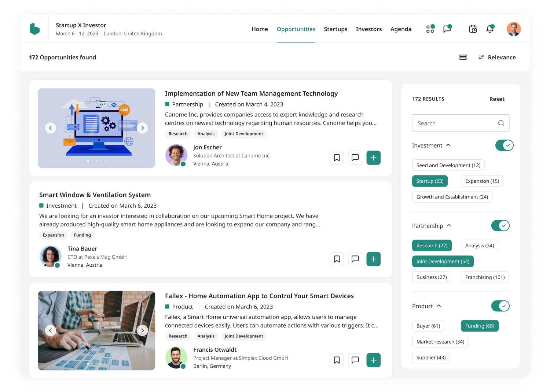
Task: Open the user profile avatar
Action: point(514,29)
